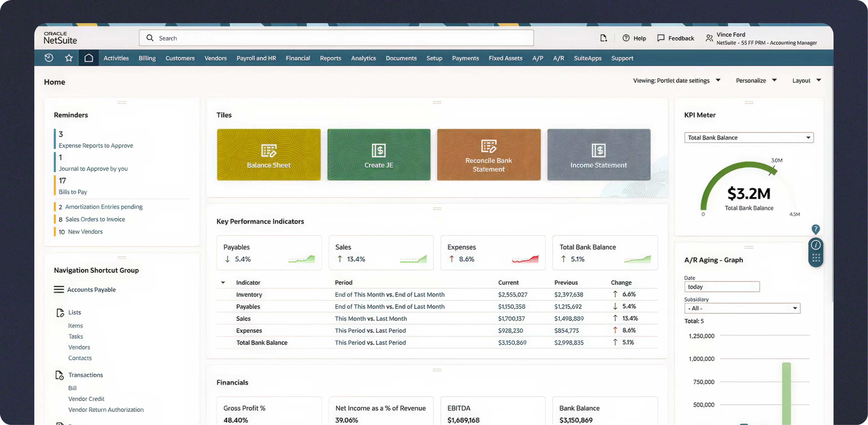
Task: Open the Vince Ford user profile icon
Action: click(709, 38)
